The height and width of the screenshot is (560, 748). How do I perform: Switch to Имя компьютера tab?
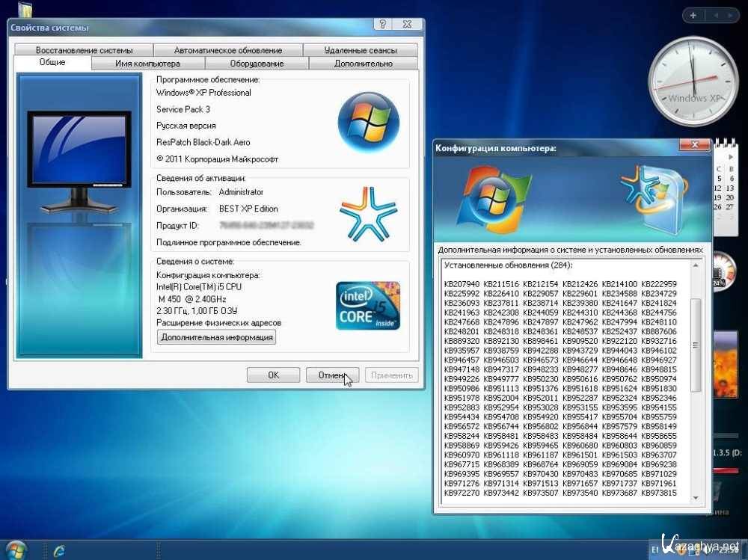(x=147, y=64)
